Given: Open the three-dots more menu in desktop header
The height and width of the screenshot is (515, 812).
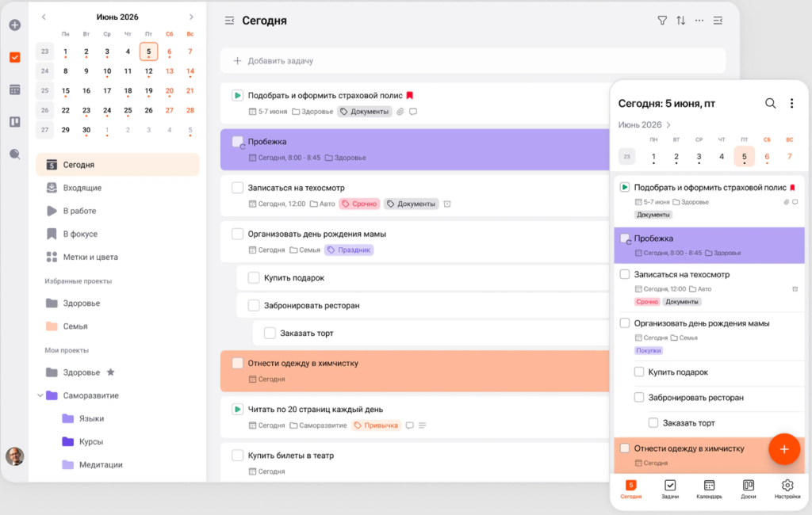Looking at the screenshot, I should click(x=699, y=21).
